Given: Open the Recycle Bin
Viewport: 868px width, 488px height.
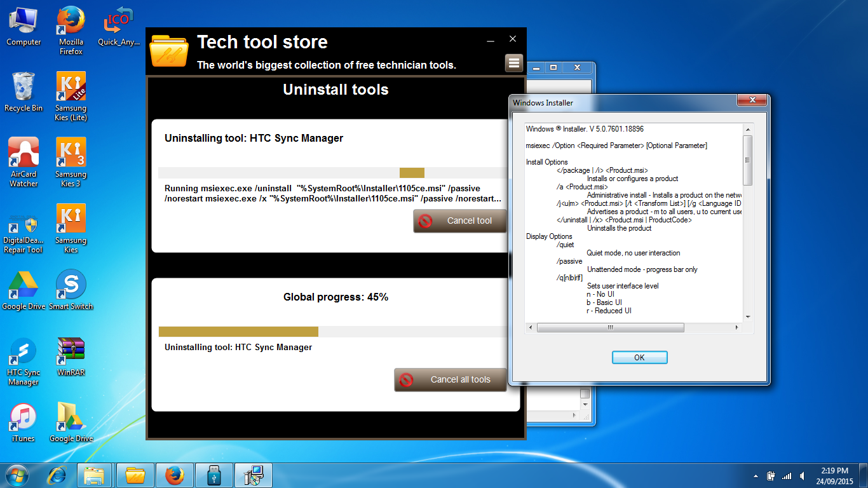Looking at the screenshot, I should (x=24, y=92).
